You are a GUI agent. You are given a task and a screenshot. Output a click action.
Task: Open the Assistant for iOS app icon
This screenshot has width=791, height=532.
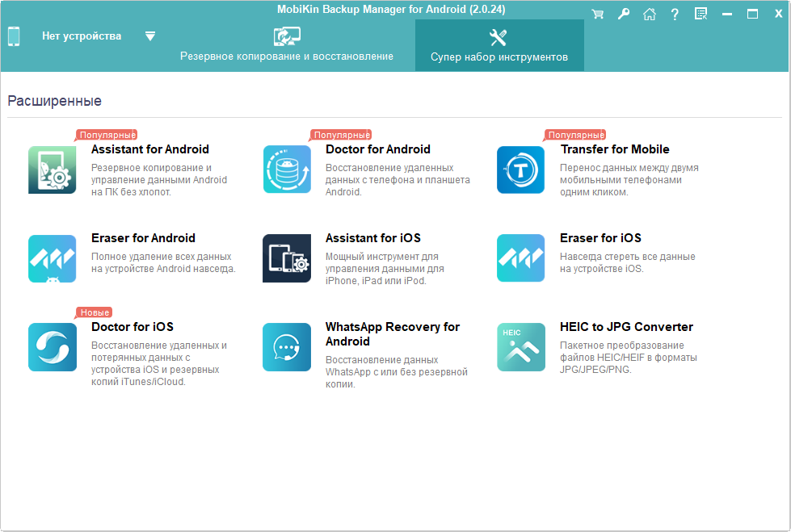pos(287,258)
